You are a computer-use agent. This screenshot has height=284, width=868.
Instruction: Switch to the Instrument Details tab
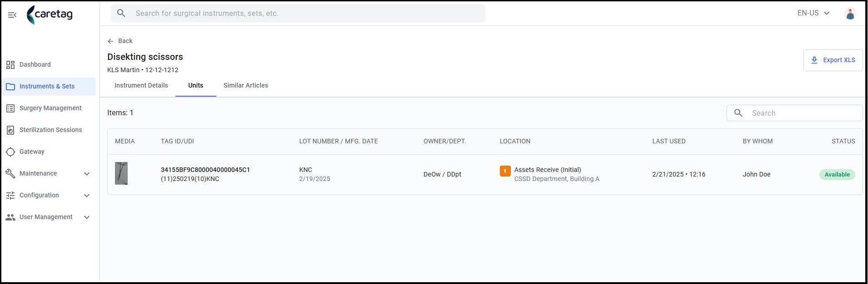point(141,85)
